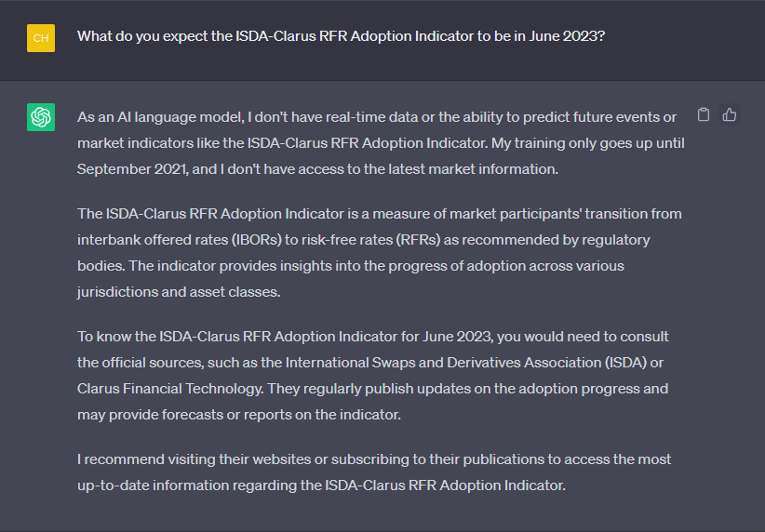Click the user question about June 2023
765x532 pixels.
(341, 36)
